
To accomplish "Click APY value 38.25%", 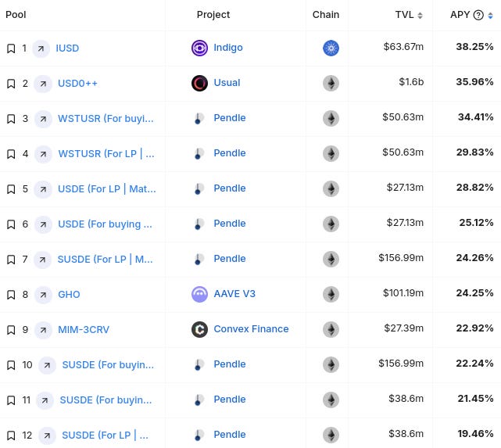I will 474,47.
